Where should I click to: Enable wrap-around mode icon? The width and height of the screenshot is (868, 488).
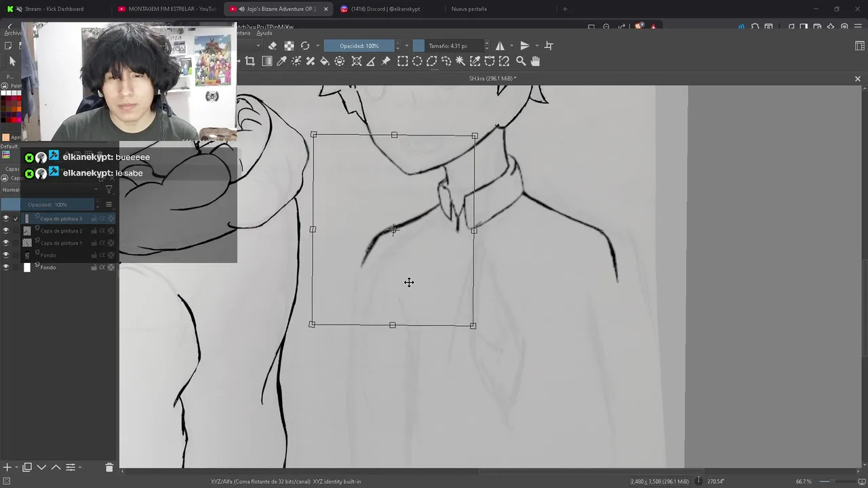[x=549, y=45]
